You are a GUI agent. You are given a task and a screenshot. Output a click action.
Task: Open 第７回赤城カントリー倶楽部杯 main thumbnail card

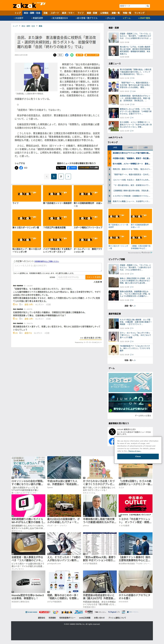pyautogui.click(x=57, y=195)
